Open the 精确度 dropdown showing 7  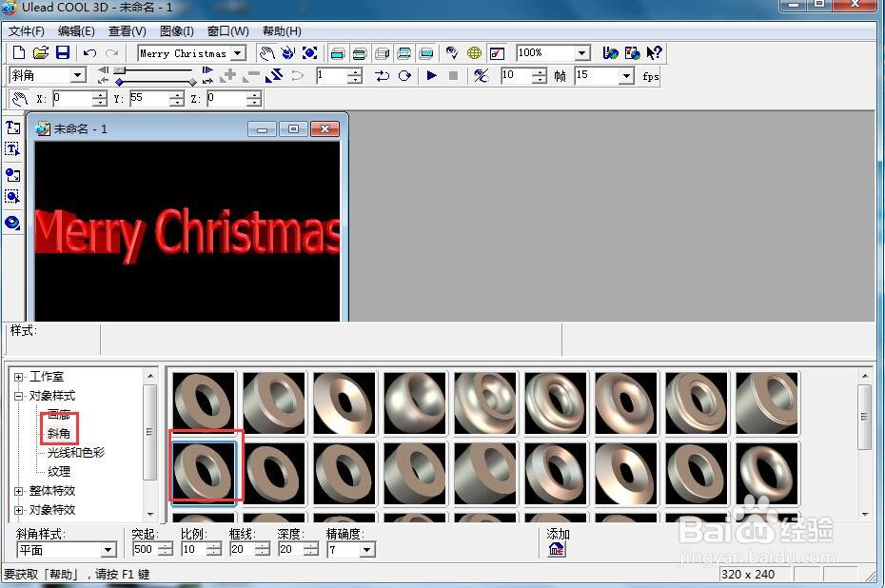click(x=367, y=550)
